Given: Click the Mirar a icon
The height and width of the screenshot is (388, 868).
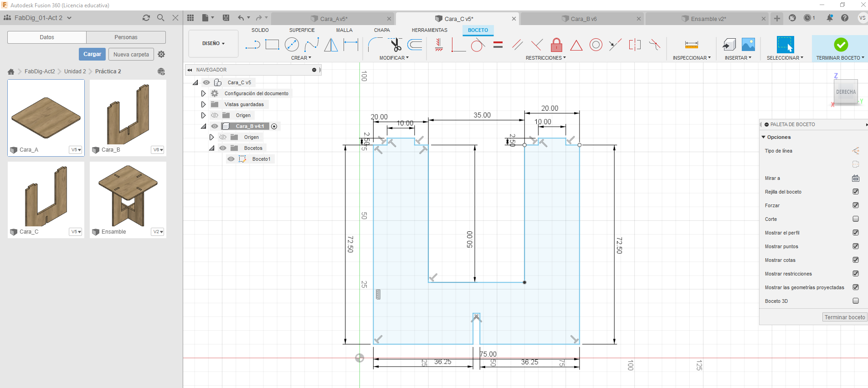Looking at the screenshot, I should [x=856, y=178].
